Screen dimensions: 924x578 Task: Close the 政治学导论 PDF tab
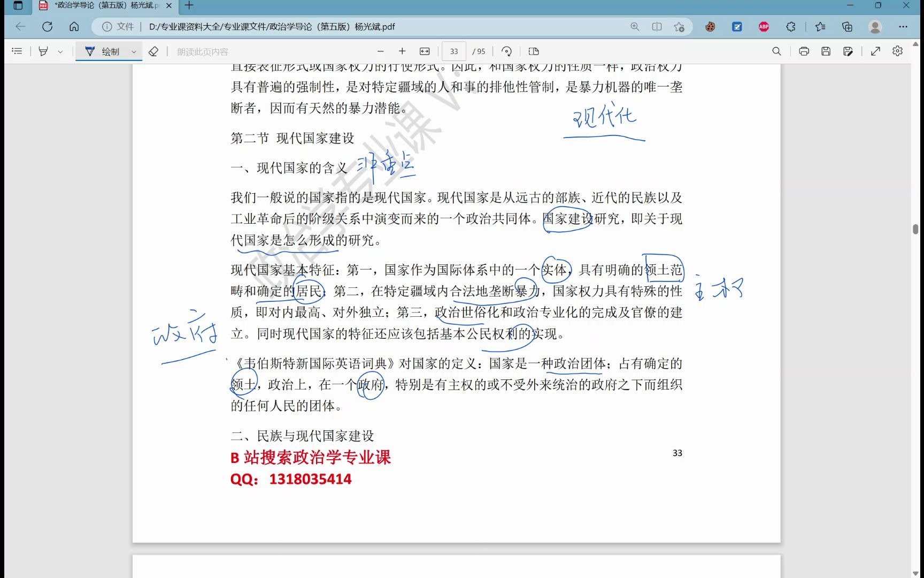point(169,6)
